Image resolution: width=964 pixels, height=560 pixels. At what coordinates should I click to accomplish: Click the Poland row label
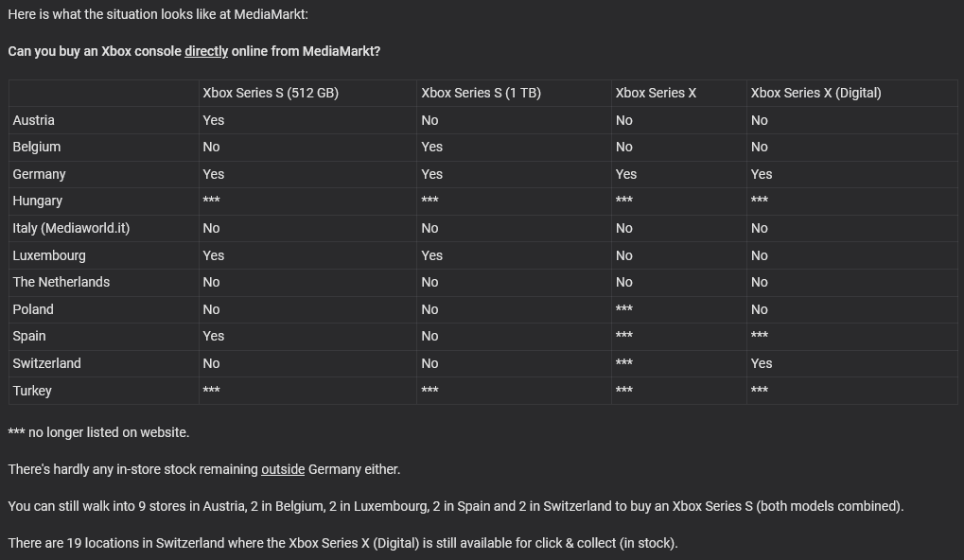(33, 309)
